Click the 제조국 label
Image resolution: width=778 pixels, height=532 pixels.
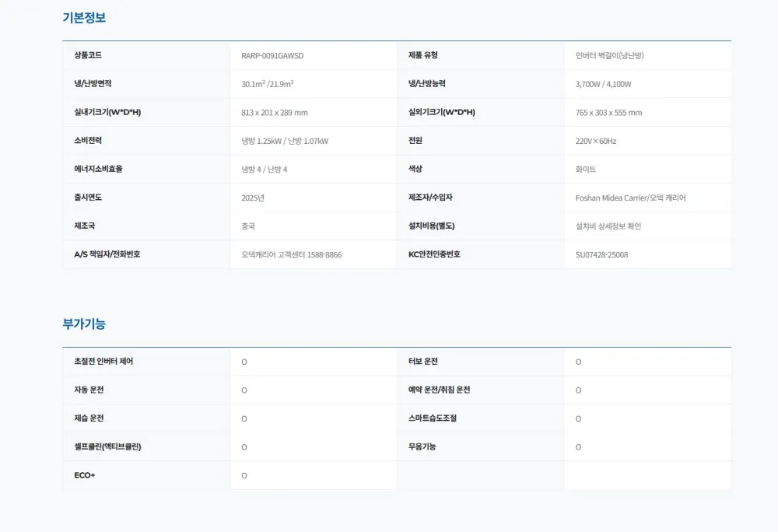tap(84, 226)
